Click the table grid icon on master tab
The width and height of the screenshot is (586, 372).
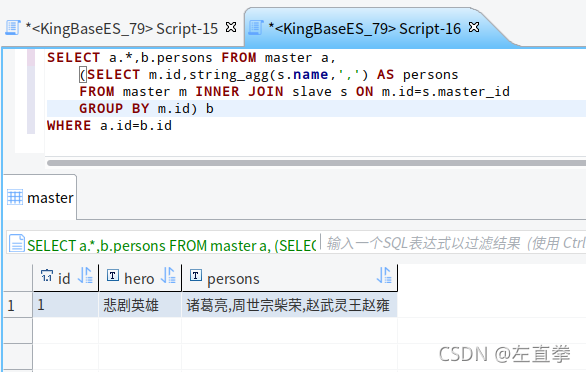coord(15,197)
